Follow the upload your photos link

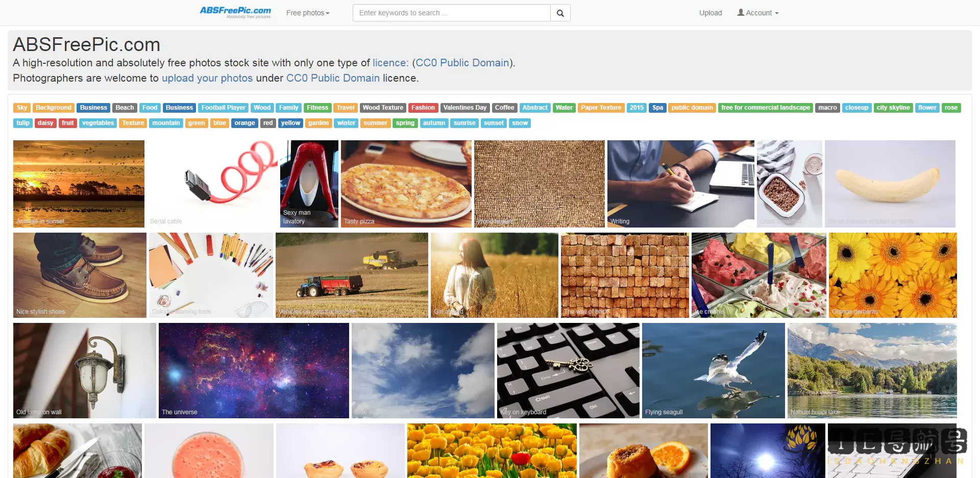tap(207, 78)
